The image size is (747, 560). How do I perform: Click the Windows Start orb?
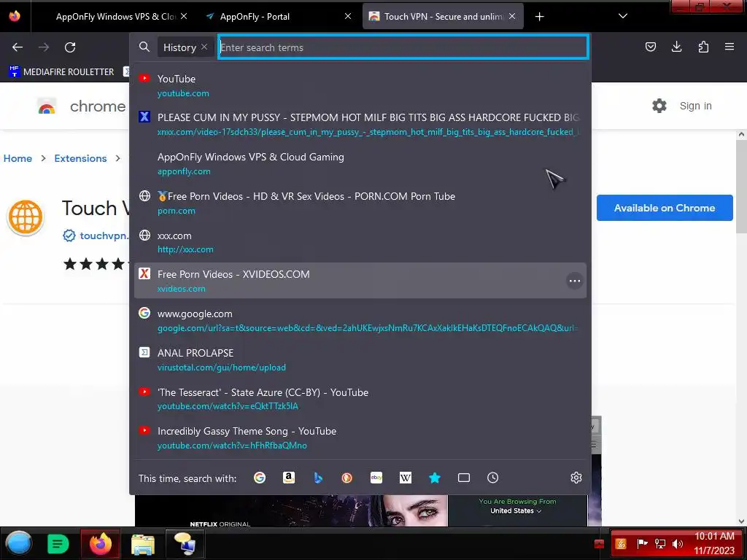[19, 544]
